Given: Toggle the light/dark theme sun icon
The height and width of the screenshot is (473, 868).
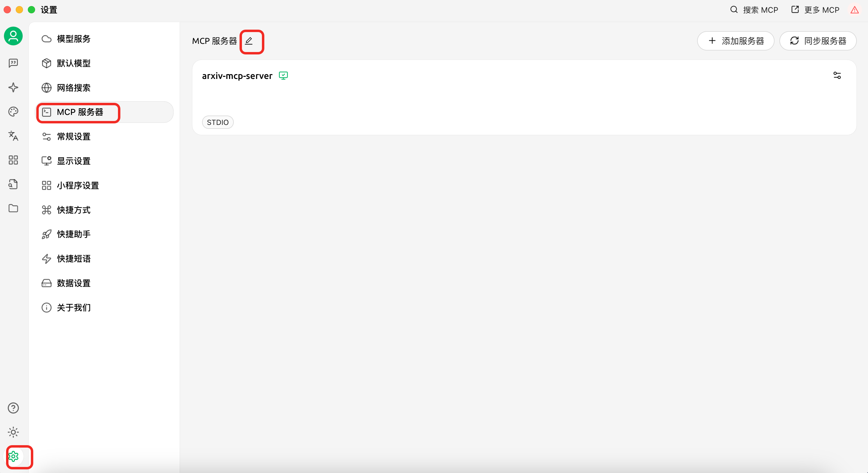Looking at the screenshot, I should [x=13, y=432].
